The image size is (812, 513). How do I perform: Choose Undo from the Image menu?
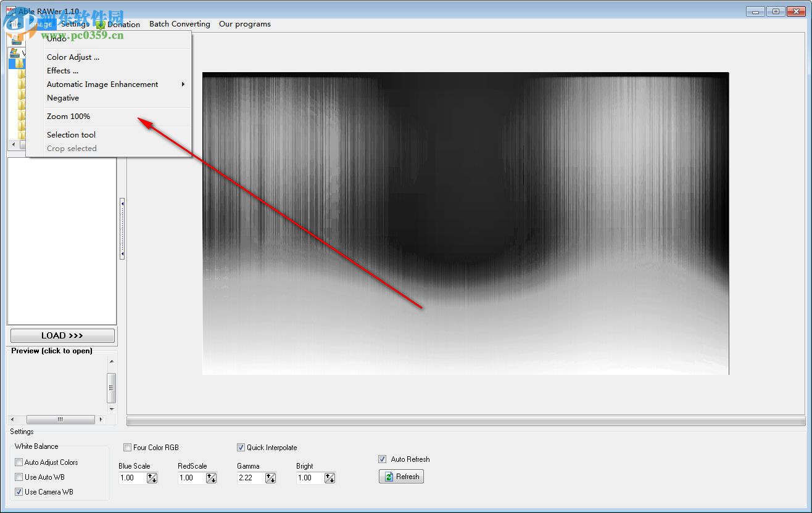[x=109, y=39]
